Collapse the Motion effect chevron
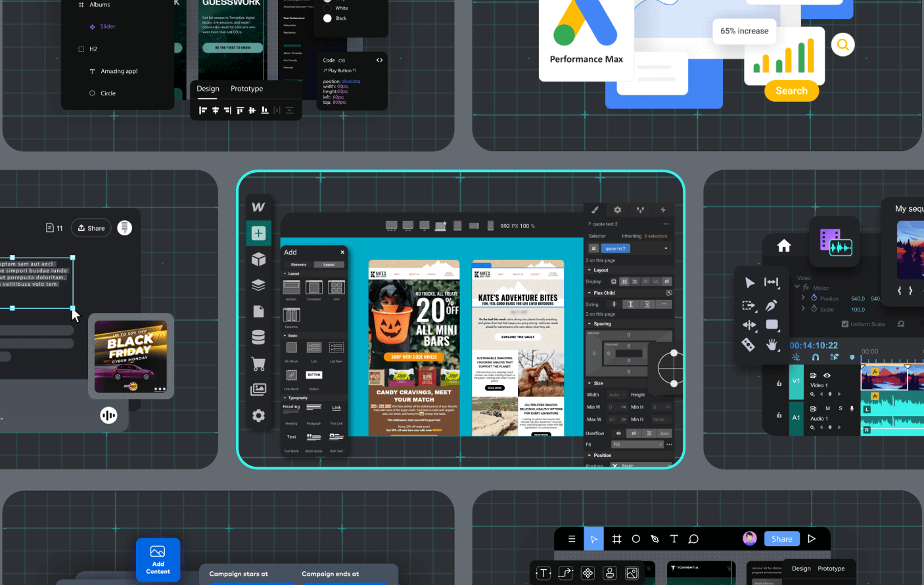This screenshot has height=585, width=924. [x=797, y=287]
